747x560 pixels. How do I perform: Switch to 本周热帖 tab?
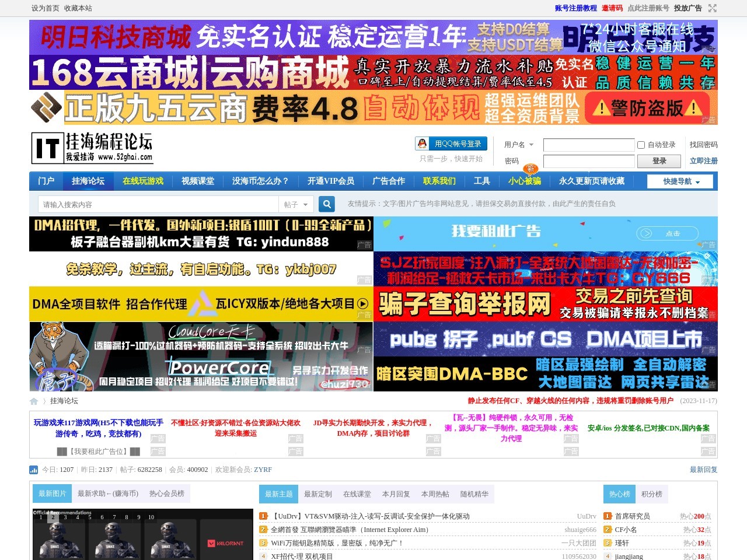[x=435, y=494]
